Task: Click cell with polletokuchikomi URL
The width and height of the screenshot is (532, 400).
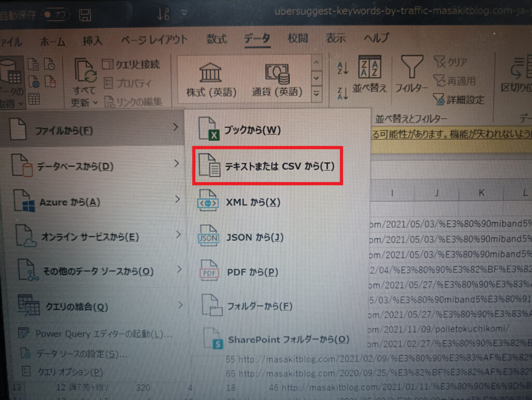Action: (440, 329)
